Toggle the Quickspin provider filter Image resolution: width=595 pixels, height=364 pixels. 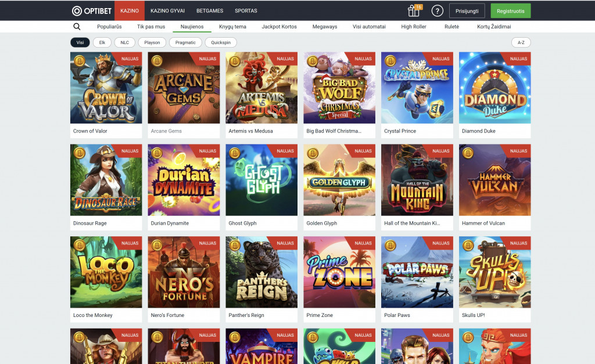click(221, 42)
